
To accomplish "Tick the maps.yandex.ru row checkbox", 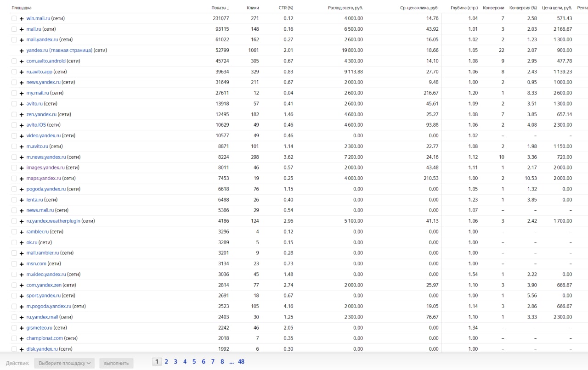I will click(14, 178).
